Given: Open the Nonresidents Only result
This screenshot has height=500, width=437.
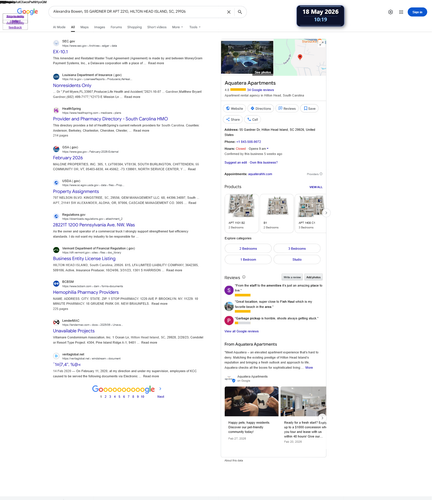Looking at the screenshot, I should pyautogui.click(x=72, y=85).
